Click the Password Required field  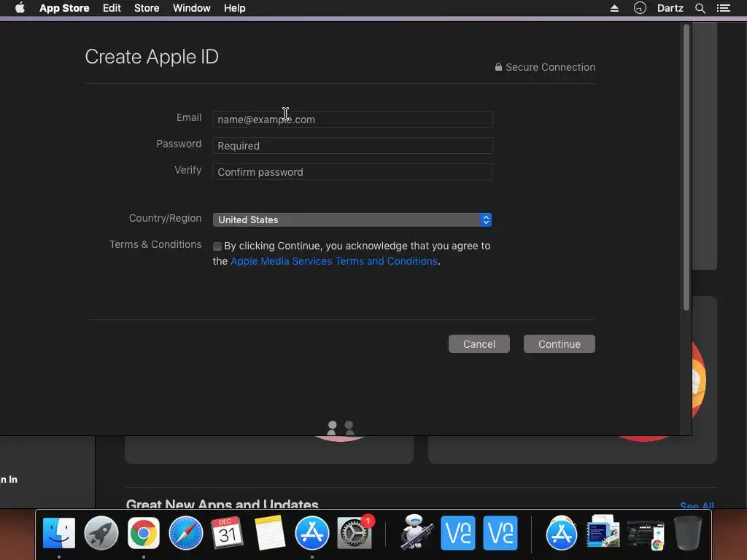pos(352,146)
